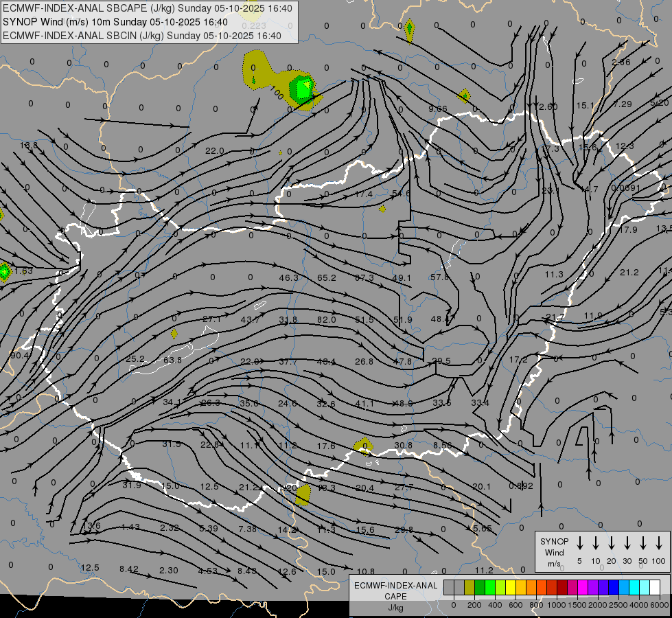The height and width of the screenshot is (618, 672).
Task: Click the 100 m/s wind arrow in legend
Action: pyautogui.click(x=659, y=543)
